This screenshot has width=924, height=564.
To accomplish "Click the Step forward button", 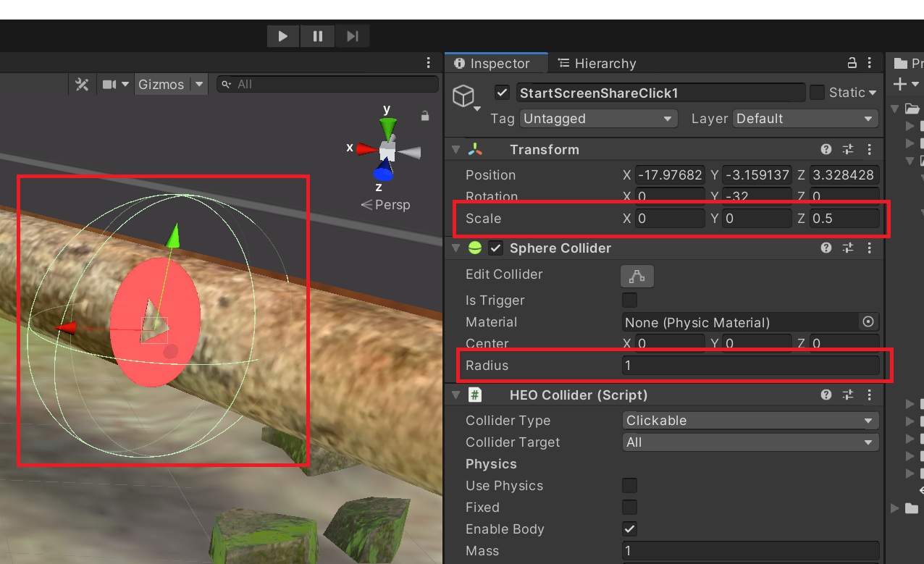I will pos(353,36).
